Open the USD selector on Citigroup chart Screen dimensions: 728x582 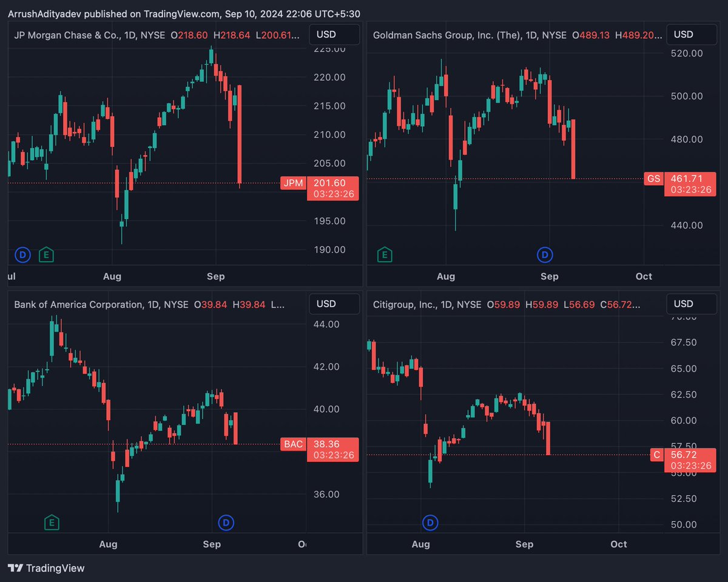[x=691, y=304]
